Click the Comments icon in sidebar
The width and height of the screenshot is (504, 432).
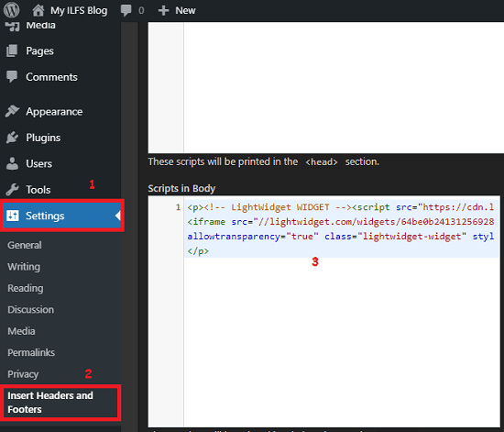click(12, 77)
